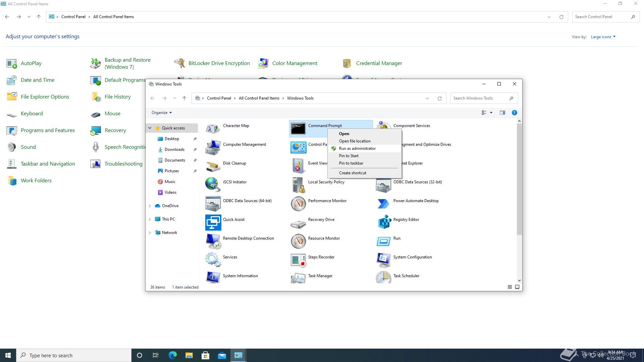
Task: Expand the This PC tree node
Action: point(150,219)
